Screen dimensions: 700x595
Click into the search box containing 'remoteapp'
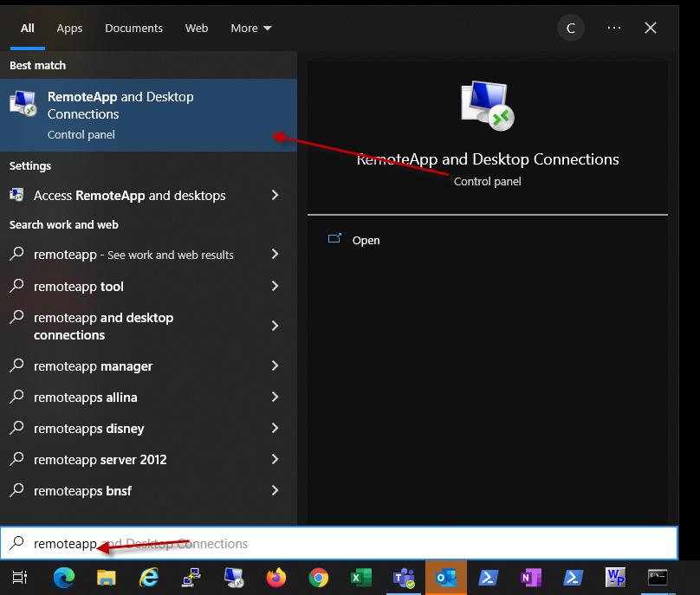coord(340,543)
